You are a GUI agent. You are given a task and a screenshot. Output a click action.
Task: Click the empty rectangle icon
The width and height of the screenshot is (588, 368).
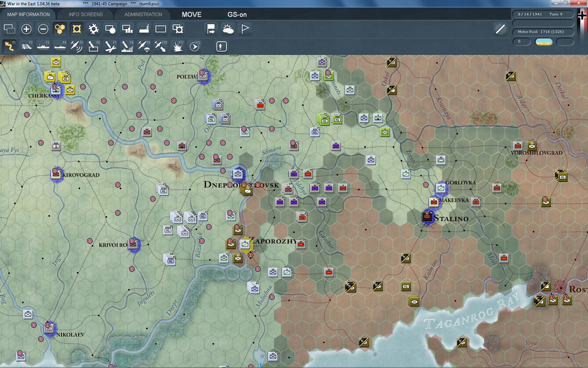point(161,29)
